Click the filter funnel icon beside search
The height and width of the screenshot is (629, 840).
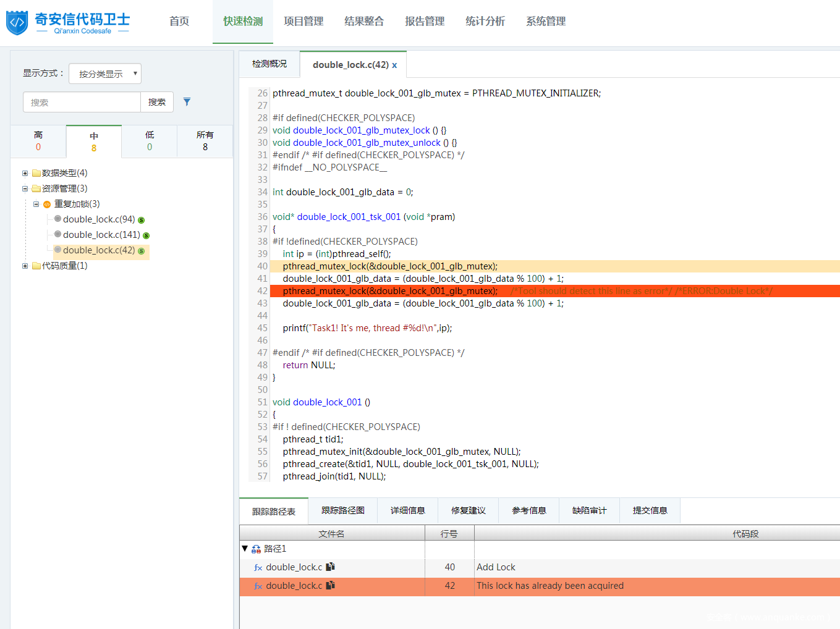tap(187, 102)
